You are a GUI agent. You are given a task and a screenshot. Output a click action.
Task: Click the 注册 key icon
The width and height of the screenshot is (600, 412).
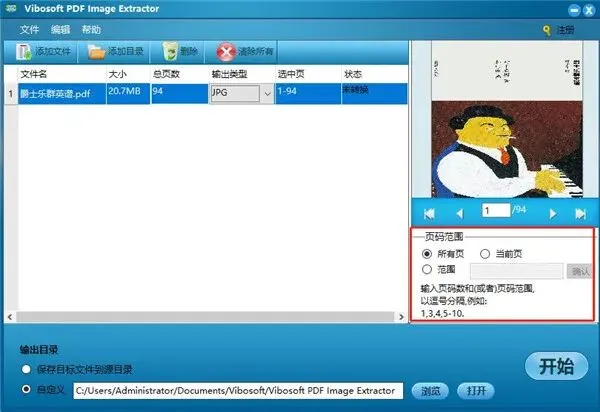tap(547, 30)
